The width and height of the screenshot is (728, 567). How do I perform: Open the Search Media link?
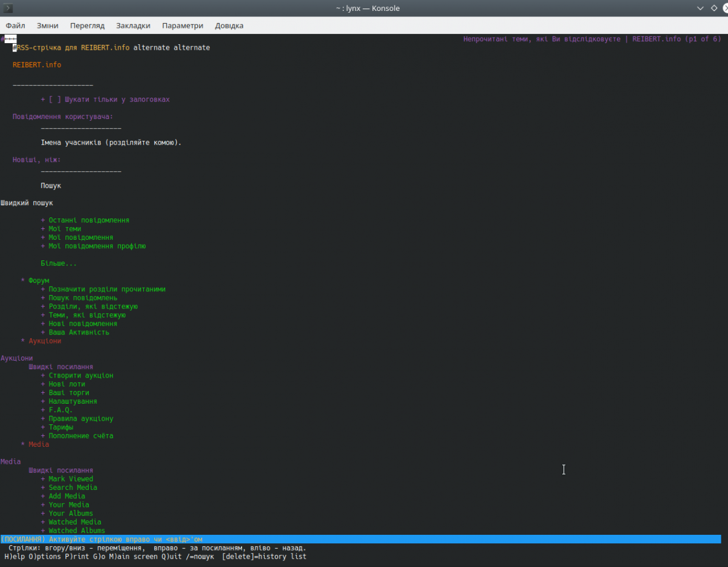tap(73, 487)
